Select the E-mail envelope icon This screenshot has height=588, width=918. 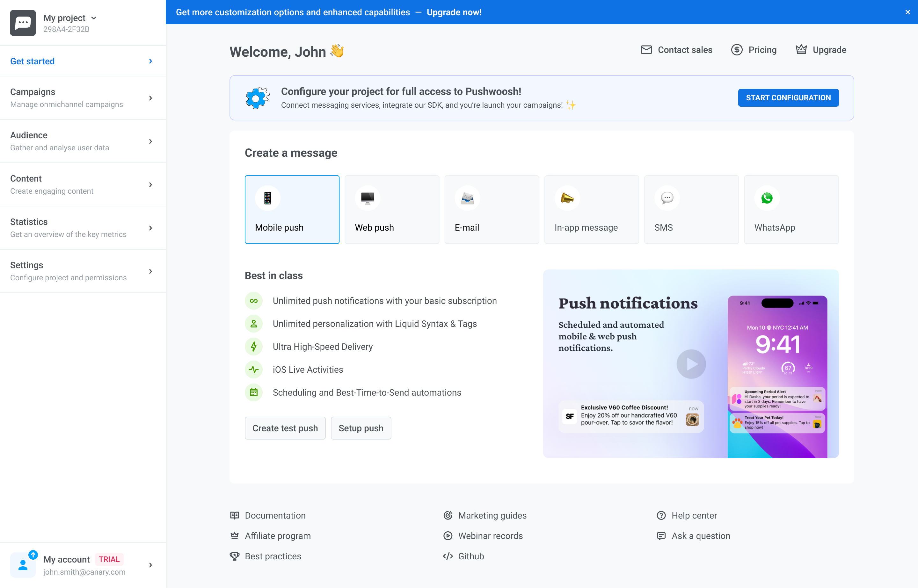click(x=468, y=198)
